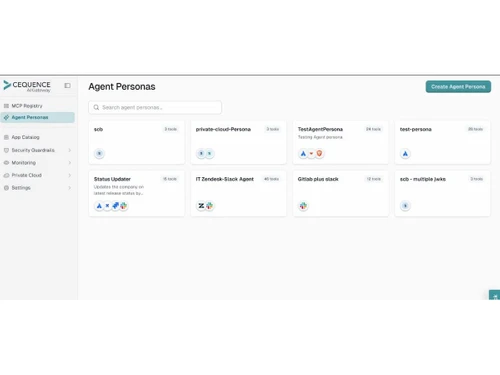Image resolution: width=500 pixels, height=375 pixels.
Task: Click the Settings gear icon
Action: (x=6, y=188)
